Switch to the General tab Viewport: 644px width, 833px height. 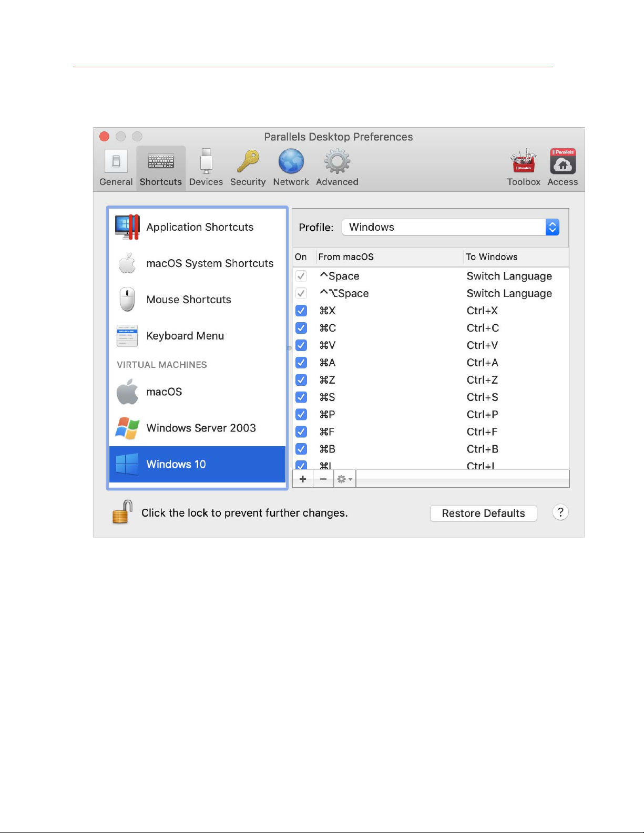coord(116,167)
